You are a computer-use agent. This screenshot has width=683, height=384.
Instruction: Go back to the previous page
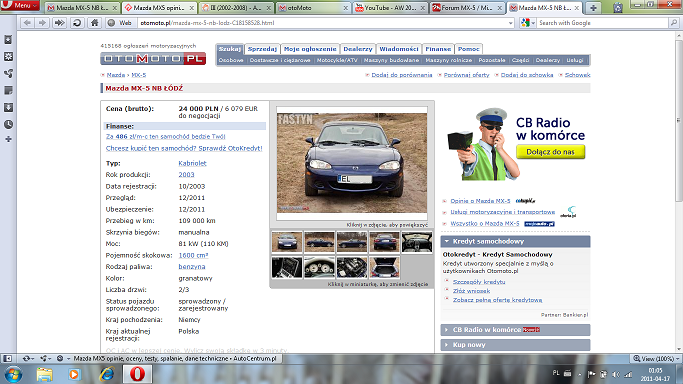pos(27,23)
